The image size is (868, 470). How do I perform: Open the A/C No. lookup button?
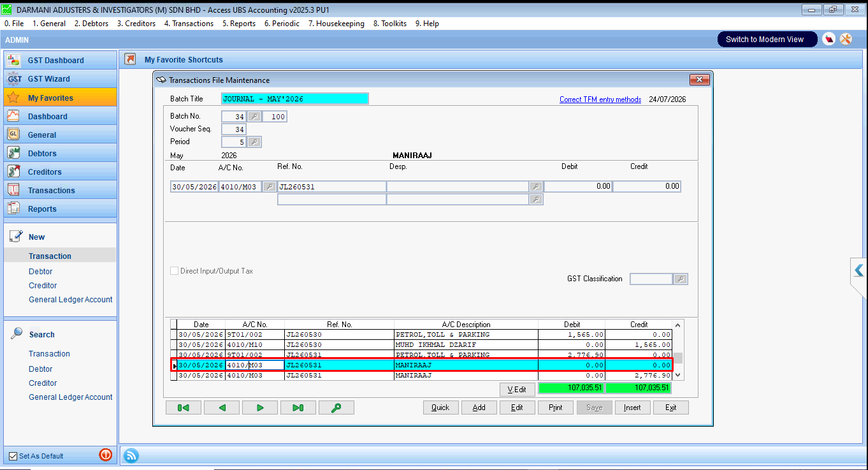[x=270, y=187]
